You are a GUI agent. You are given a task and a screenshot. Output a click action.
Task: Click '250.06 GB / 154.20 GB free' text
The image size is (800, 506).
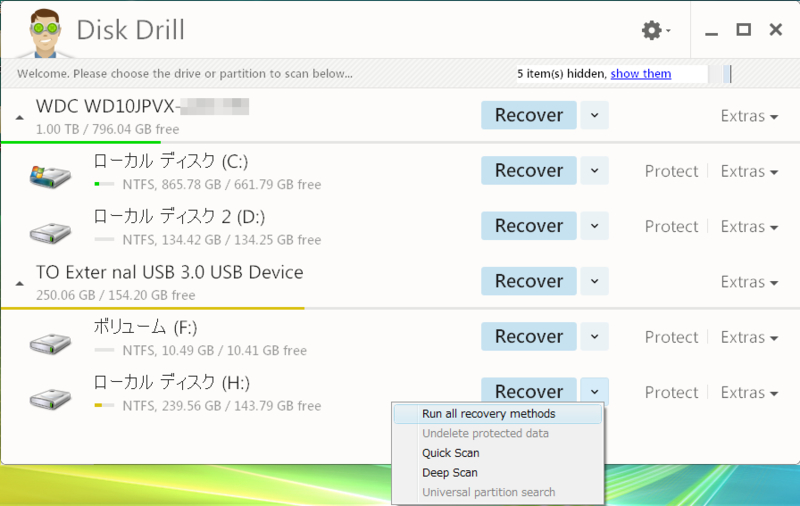click(116, 295)
